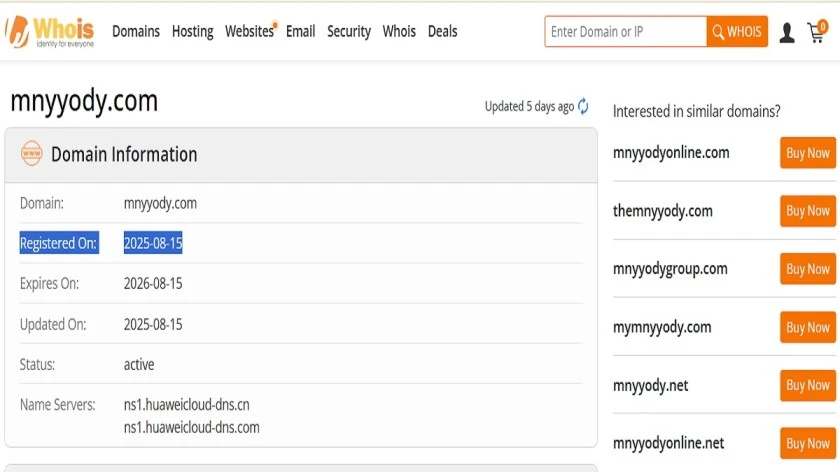Click name server ns1.huaweicloud-dns.cn
This screenshot has height=472, width=840.
(186, 404)
